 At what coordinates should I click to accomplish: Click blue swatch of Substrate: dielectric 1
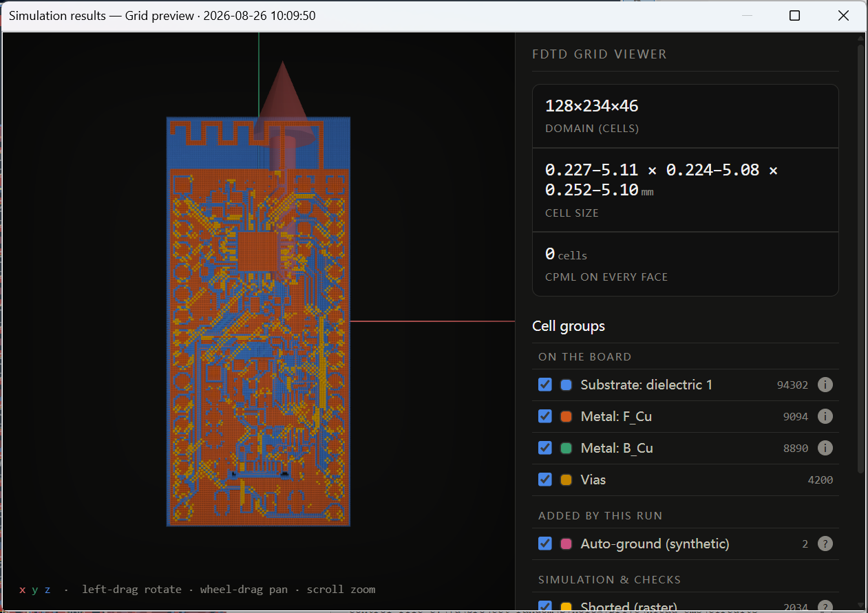click(567, 385)
